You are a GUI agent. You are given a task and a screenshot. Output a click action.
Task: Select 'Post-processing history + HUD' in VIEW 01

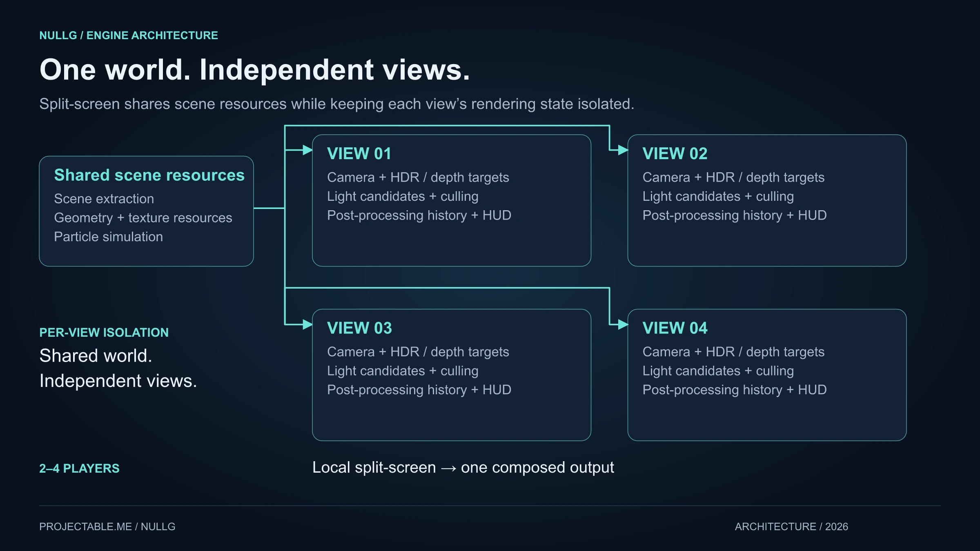tap(419, 215)
